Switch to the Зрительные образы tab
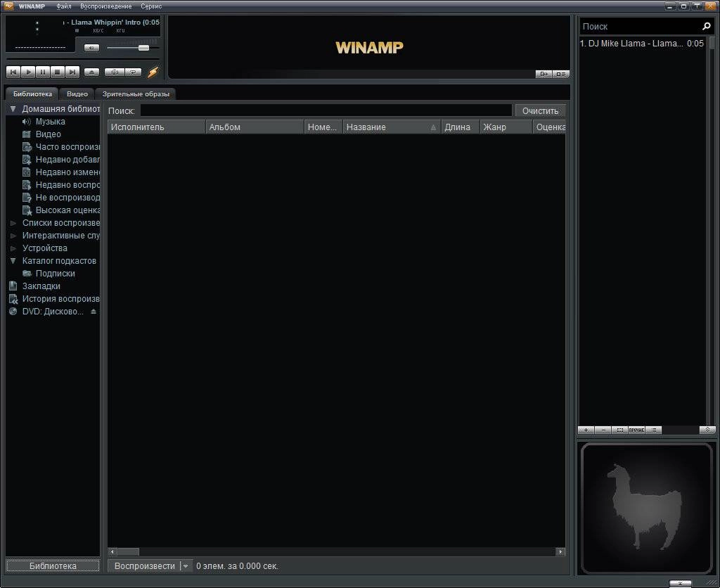 click(136, 94)
